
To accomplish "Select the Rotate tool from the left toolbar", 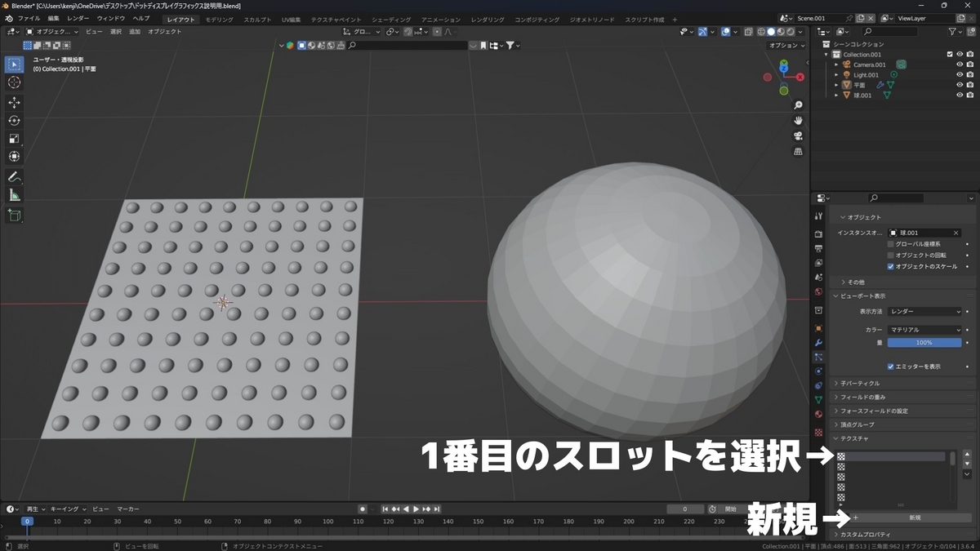I will (14, 120).
